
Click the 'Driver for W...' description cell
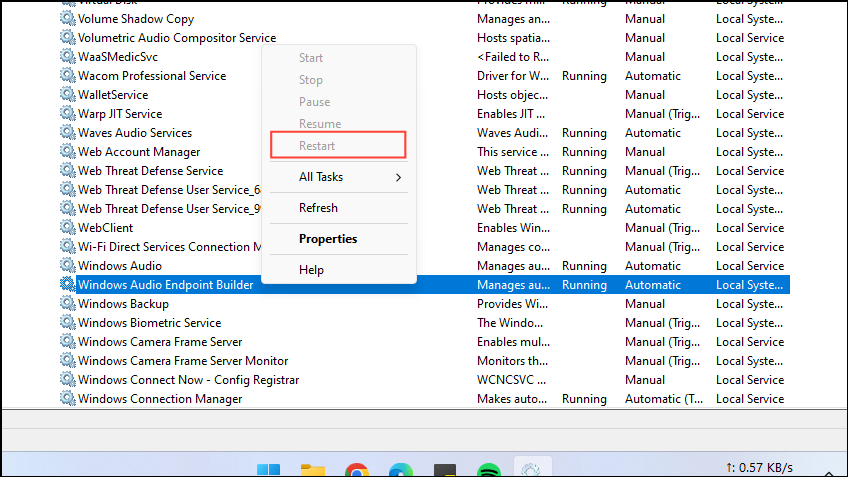pos(513,75)
